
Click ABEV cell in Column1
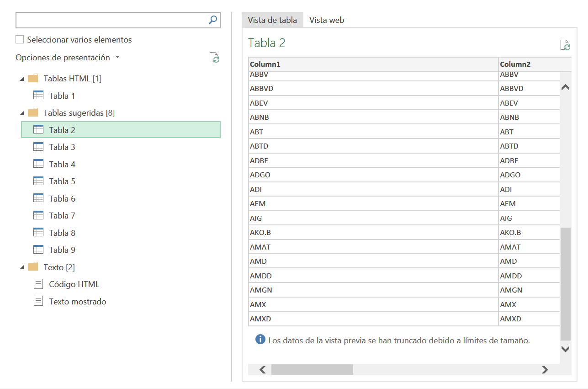[x=373, y=103]
